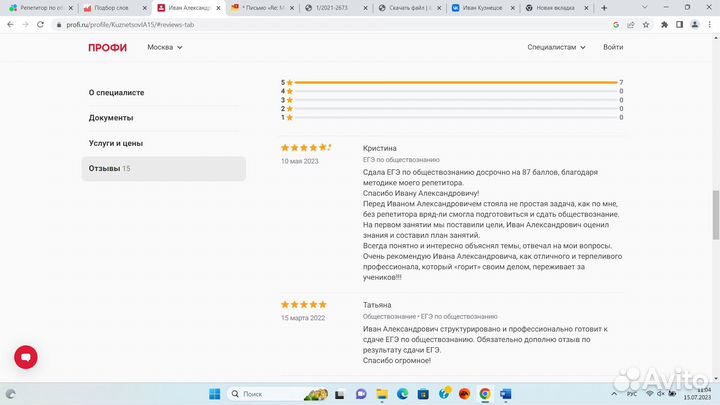
Task: Click the 4-star rating bar row
Action: pos(452,91)
